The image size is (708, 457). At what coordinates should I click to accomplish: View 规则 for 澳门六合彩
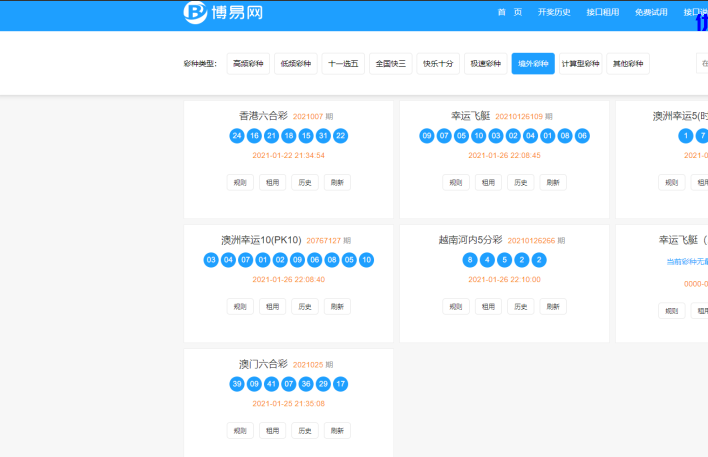(x=240, y=431)
